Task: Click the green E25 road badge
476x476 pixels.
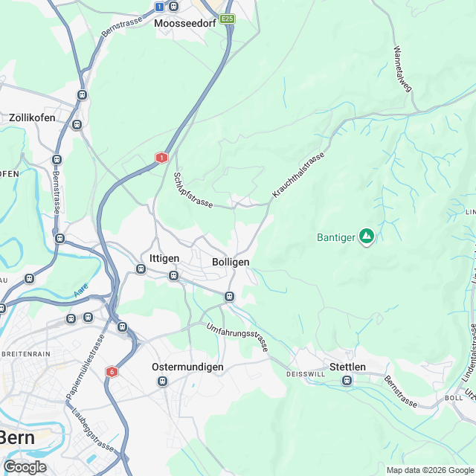Action: pyautogui.click(x=228, y=19)
